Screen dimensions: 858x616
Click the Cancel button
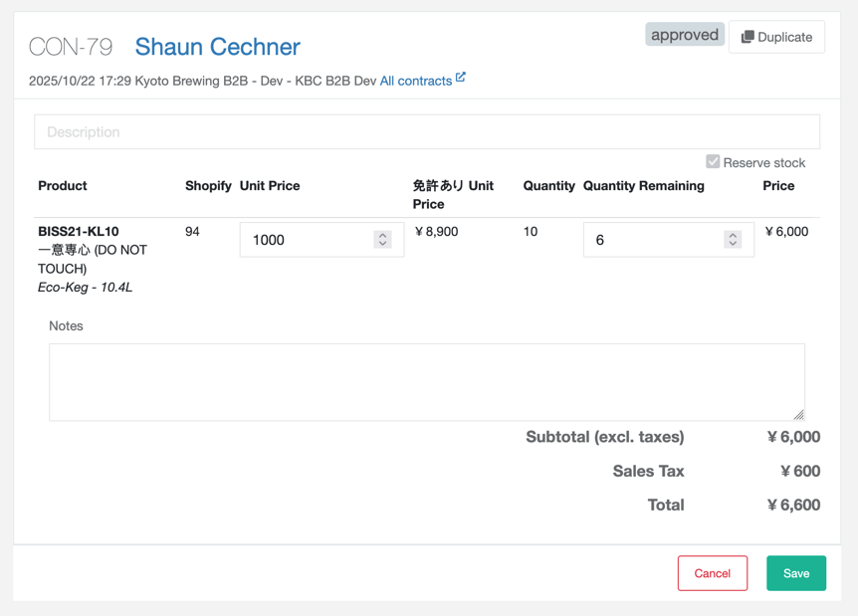[x=713, y=573]
